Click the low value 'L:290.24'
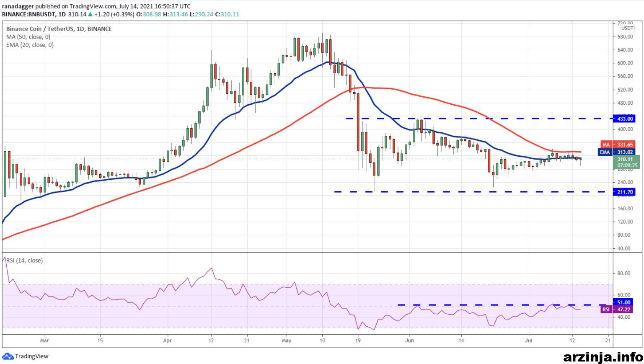Image resolution: width=644 pixels, height=364 pixels. tap(201, 14)
